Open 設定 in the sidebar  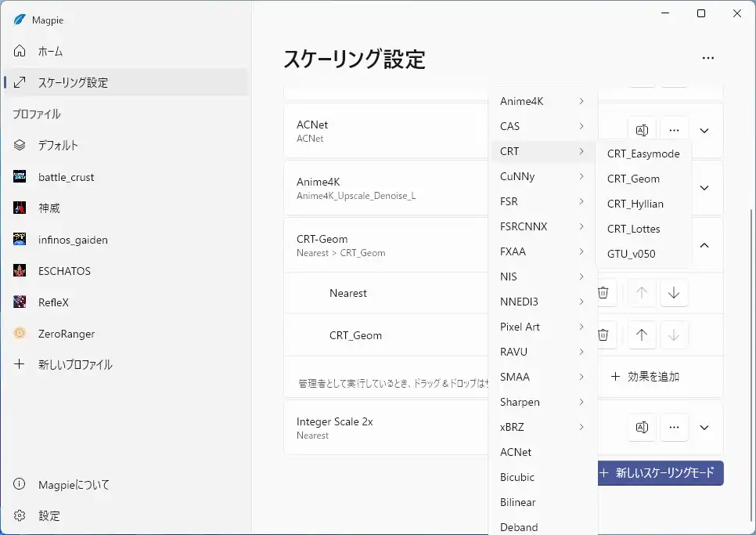pos(49,516)
